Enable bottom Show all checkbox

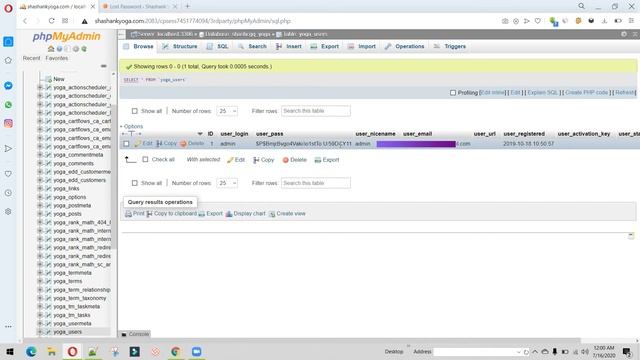coord(135,183)
